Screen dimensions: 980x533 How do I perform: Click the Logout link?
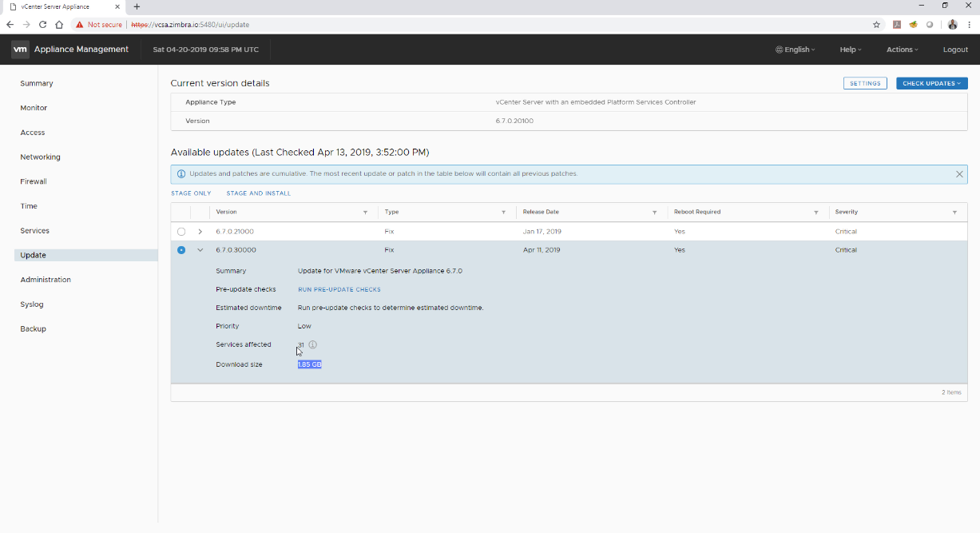955,50
